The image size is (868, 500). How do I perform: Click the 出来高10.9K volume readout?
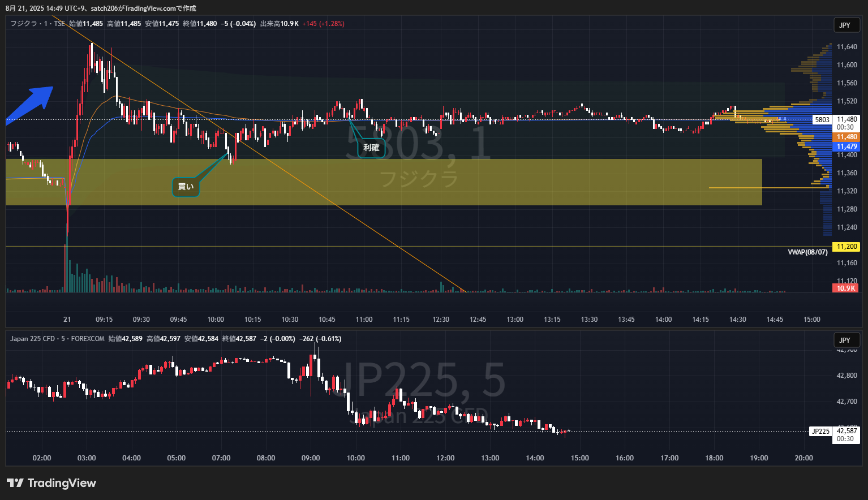tap(280, 24)
